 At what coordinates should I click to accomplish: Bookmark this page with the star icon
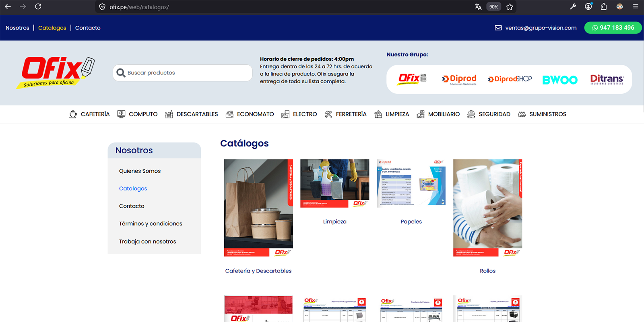pyautogui.click(x=510, y=7)
